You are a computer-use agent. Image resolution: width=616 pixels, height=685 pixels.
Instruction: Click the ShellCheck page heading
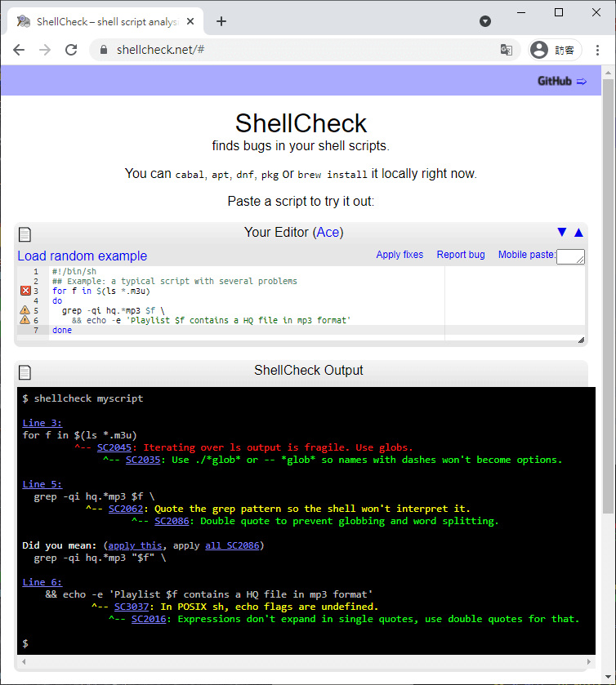(x=301, y=123)
